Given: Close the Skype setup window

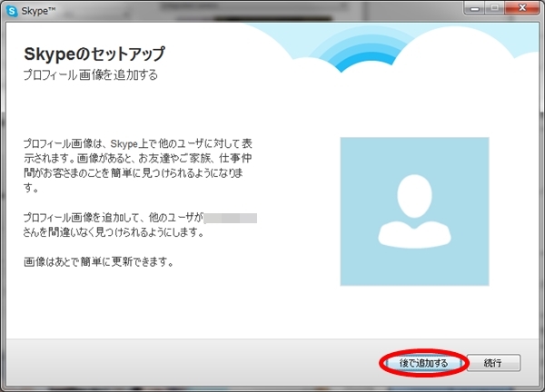Looking at the screenshot, I should point(521,8).
